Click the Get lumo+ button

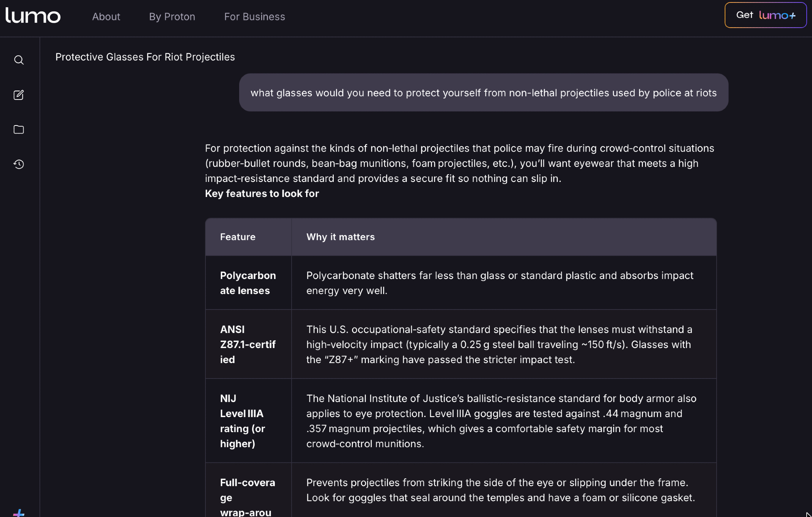point(765,15)
